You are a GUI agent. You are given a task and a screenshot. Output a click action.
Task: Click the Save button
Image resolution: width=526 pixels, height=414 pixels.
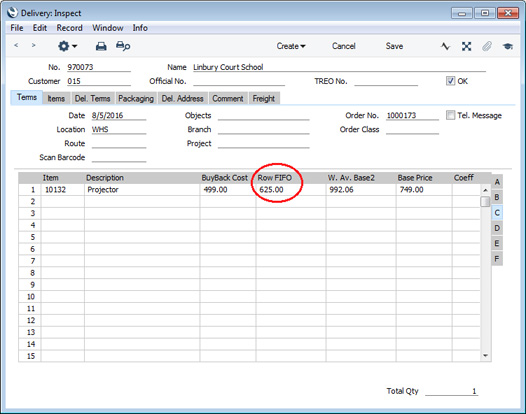click(x=394, y=46)
